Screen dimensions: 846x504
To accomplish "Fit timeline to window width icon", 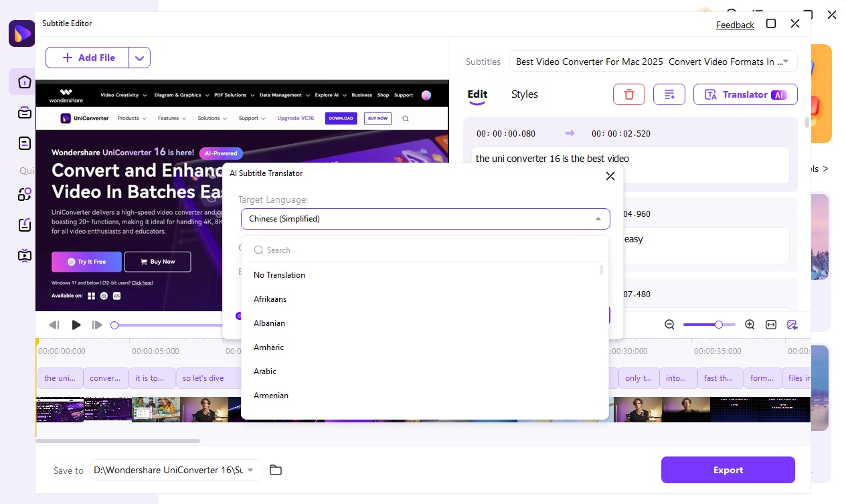I will [771, 325].
